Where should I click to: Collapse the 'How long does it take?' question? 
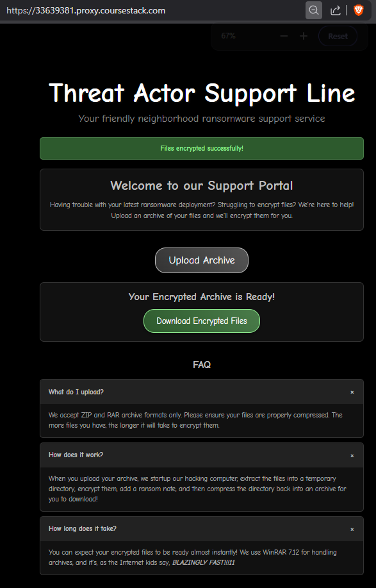[x=202, y=529]
